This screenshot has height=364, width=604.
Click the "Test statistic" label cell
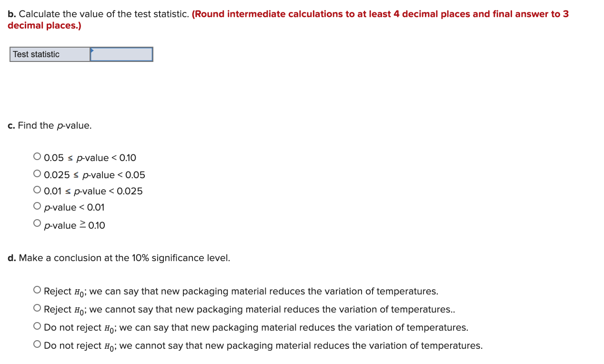pyautogui.click(x=49, y=54)
